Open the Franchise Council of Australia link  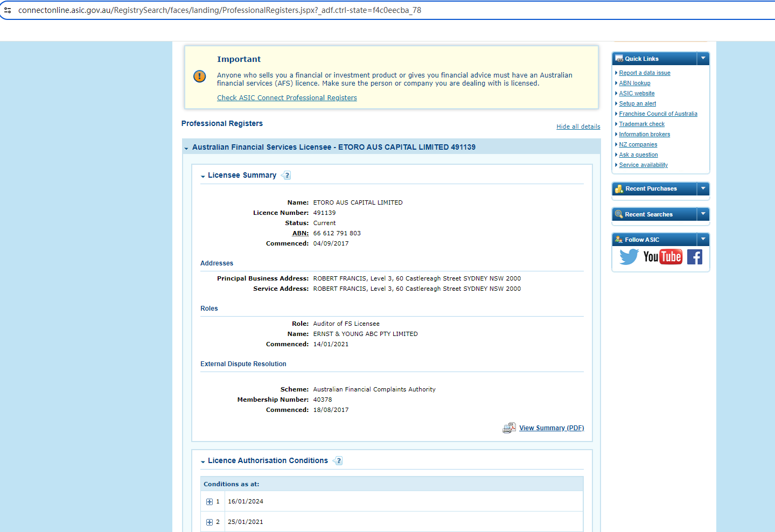coord(658,114)
